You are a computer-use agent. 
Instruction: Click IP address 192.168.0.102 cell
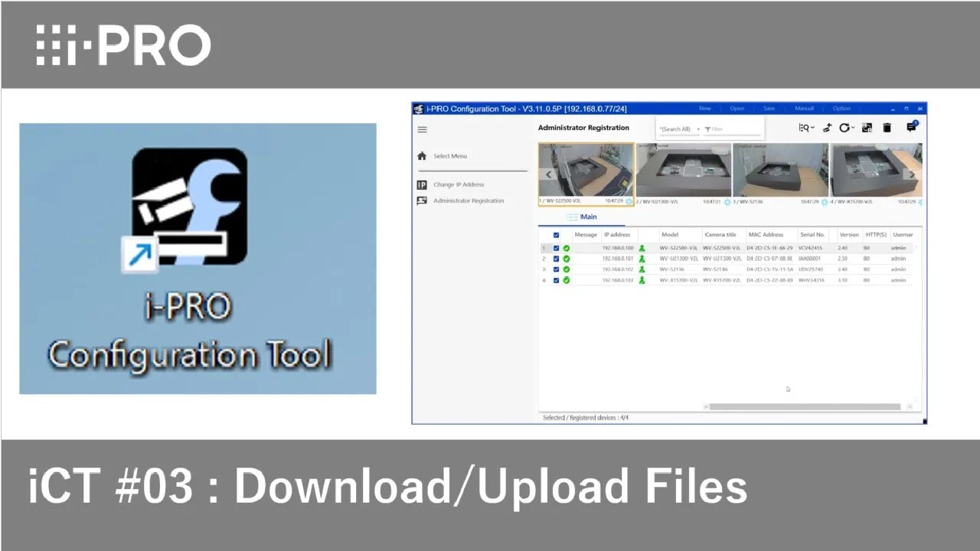(618, 269)
